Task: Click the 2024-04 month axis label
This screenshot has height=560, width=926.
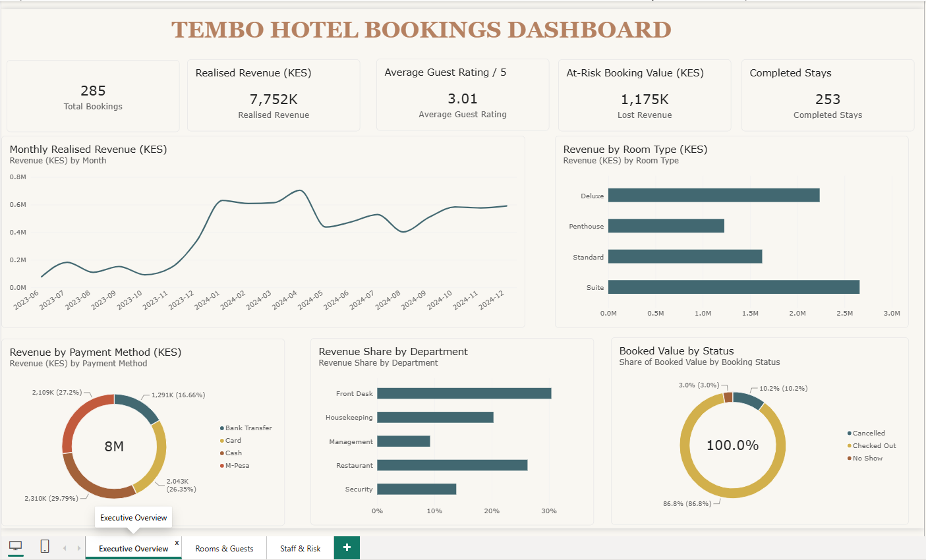Action: click(x=285, y=300)
